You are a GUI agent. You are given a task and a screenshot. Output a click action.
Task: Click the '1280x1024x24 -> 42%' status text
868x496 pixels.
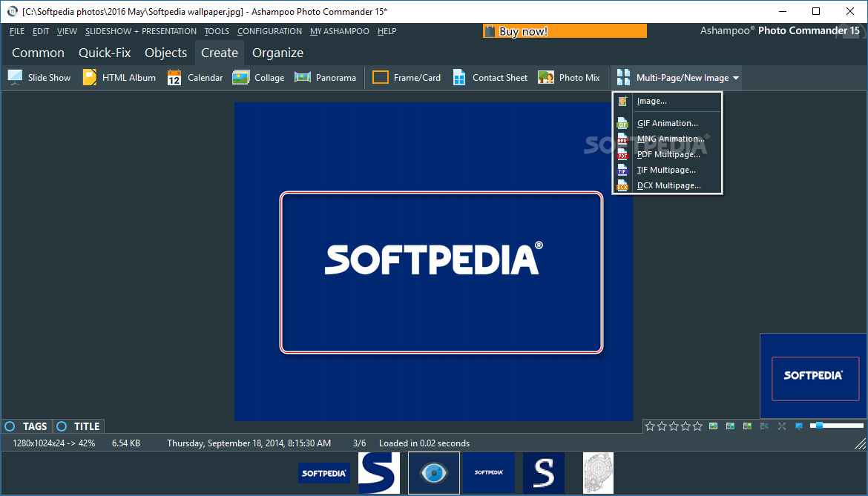pyautogui.click(x=53, y=443)
